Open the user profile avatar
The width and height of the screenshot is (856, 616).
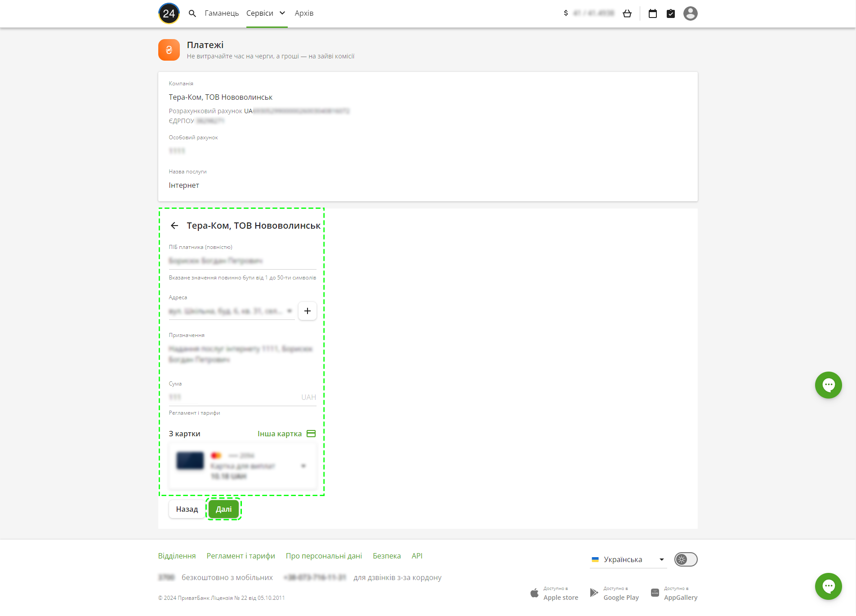[691, 13]
